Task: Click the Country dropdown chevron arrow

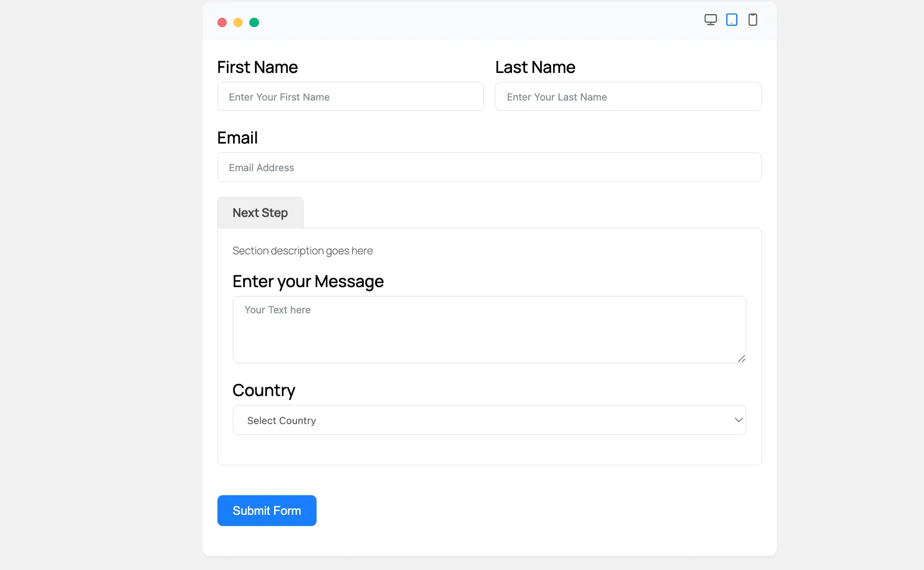Action: coord(738,420)
